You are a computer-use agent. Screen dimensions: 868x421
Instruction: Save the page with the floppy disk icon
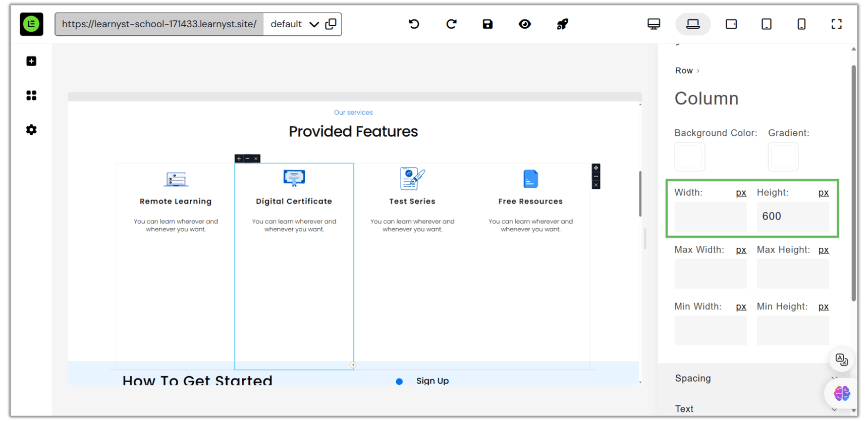(487, 24)
